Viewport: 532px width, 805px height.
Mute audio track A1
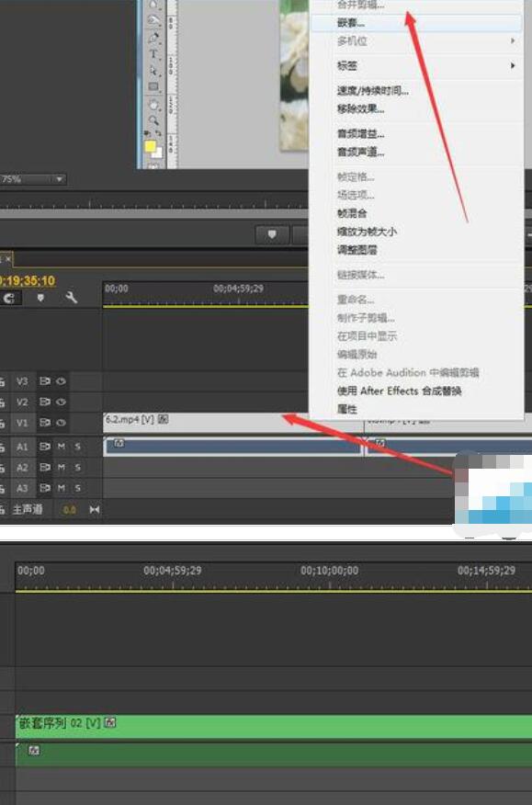pos(62,447)
